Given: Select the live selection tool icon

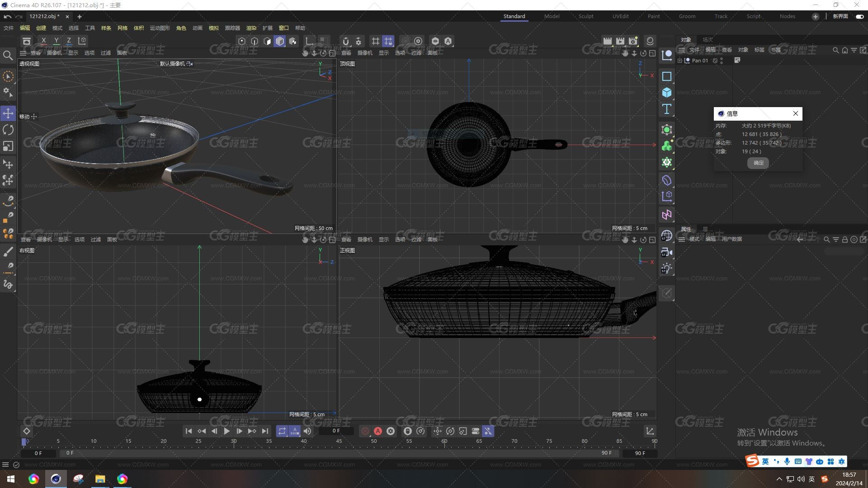Looking at the screenshot, I should point(8,76).
